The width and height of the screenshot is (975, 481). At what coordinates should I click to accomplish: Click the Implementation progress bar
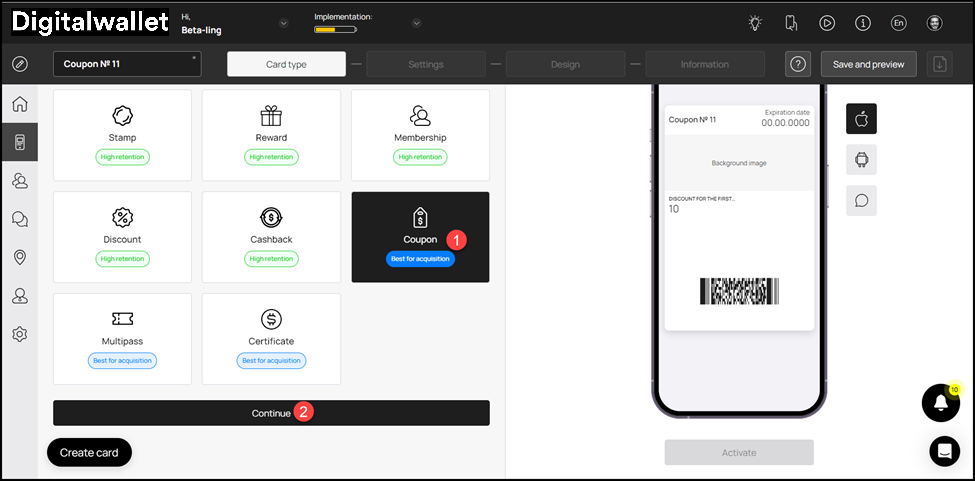pos(335,29)
